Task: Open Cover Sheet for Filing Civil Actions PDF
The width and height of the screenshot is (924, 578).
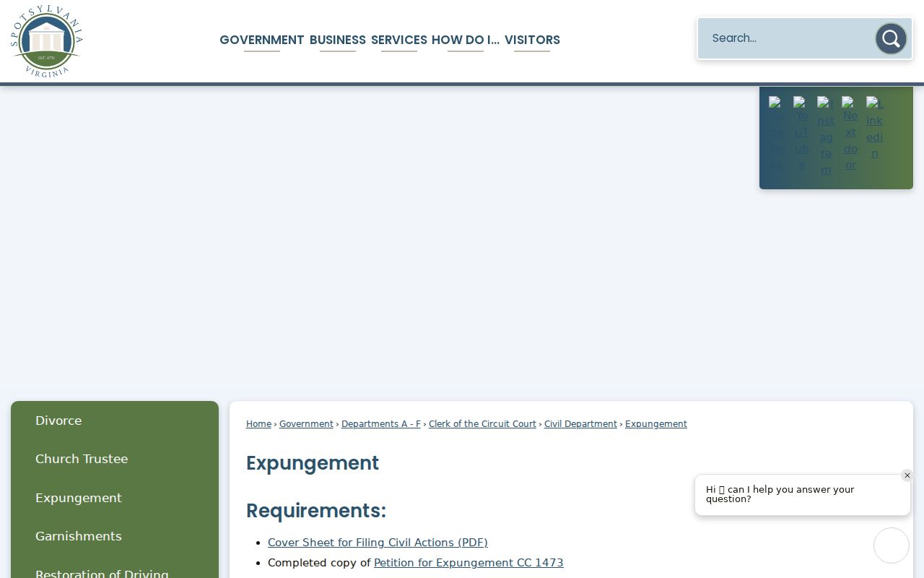Action: click(x=378, y=543)
